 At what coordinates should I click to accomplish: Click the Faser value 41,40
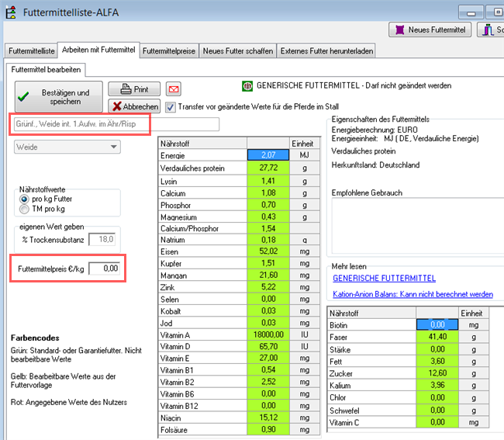(437, 337)
